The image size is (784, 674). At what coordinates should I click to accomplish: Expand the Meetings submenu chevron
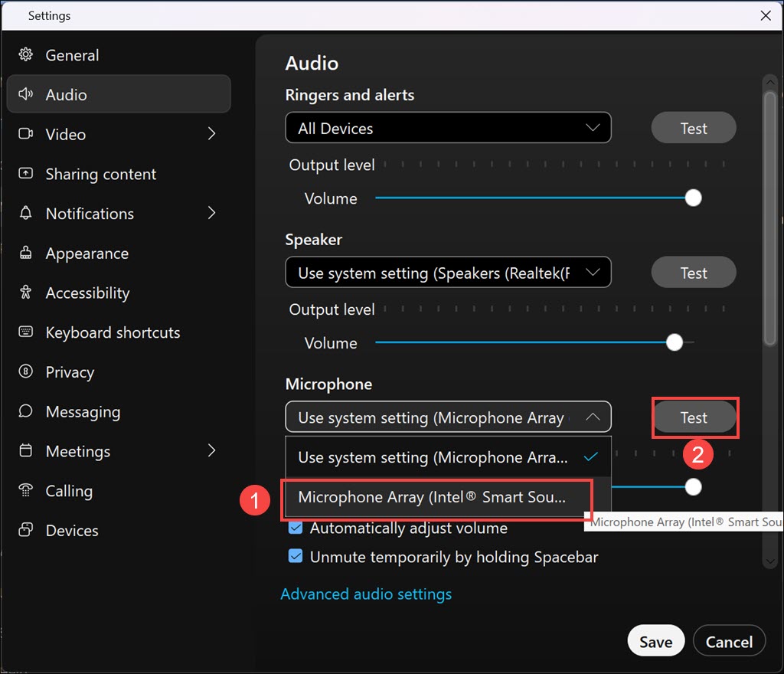click(x=212, y=451)
